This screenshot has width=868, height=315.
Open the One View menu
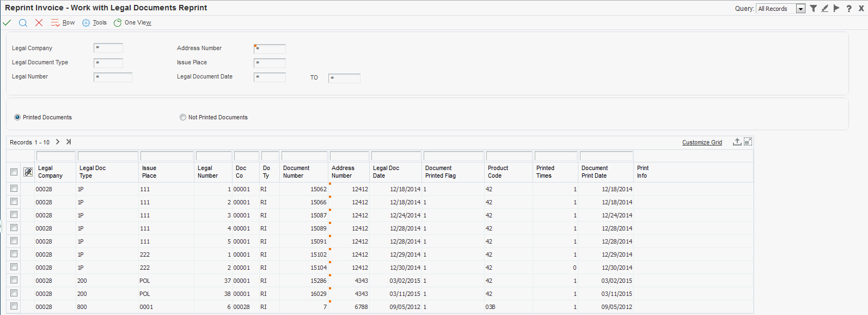click(132, 23)
